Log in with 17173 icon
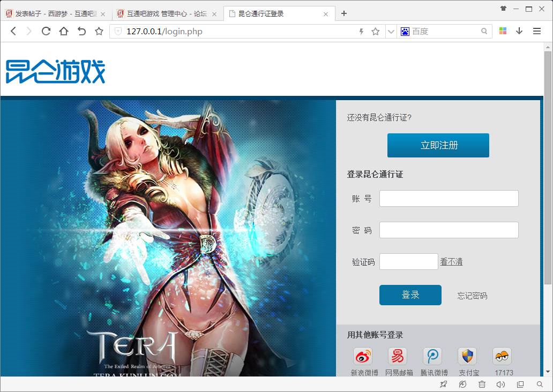The height and width of the screenshot is (392, 553). click(x=502, y=356)
